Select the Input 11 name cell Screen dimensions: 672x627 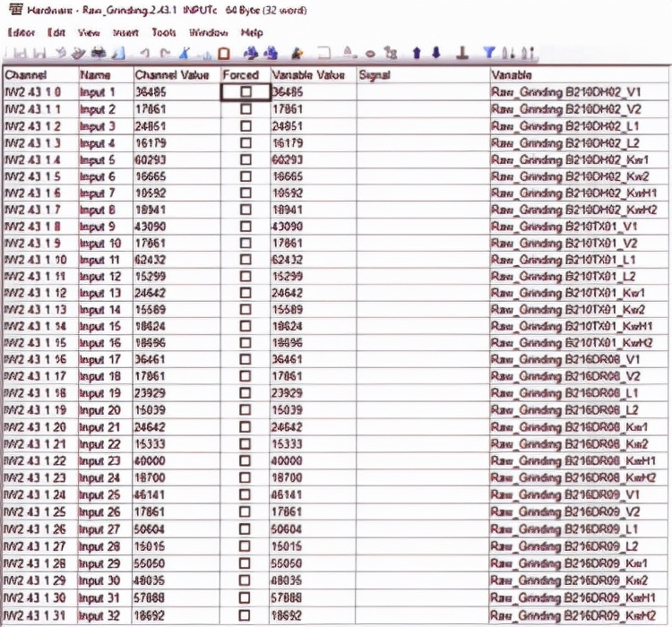point(106,260)
